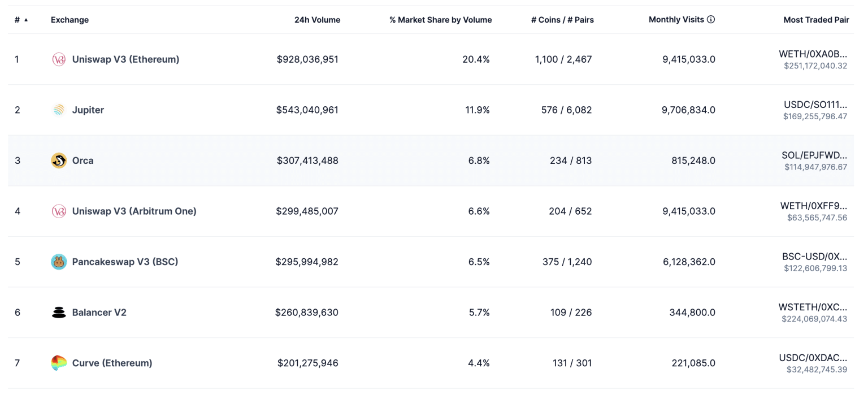Click the Curve (Ethereum) rainbow logo

click(59, 363)
